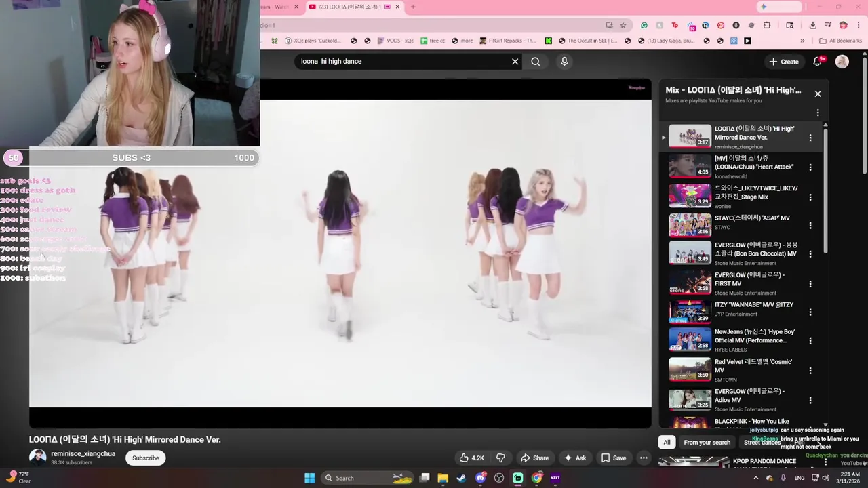Open Windows Start menu
Viewport: 868px width, 488px height.
(309, 478)
